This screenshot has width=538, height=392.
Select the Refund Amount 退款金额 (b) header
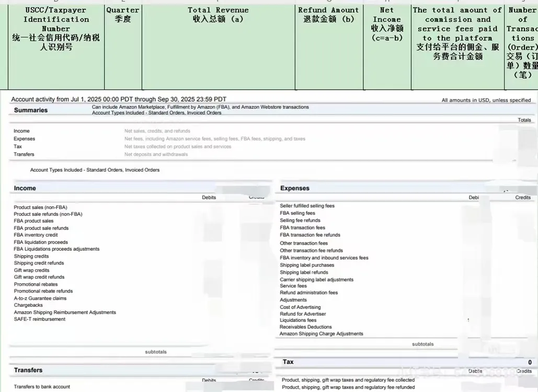[x=329, y=47]
